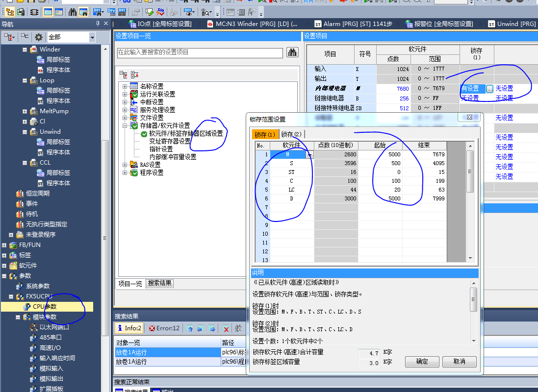Expand the 名称设置 tree node
538x392 pixels.
(126, 87)
